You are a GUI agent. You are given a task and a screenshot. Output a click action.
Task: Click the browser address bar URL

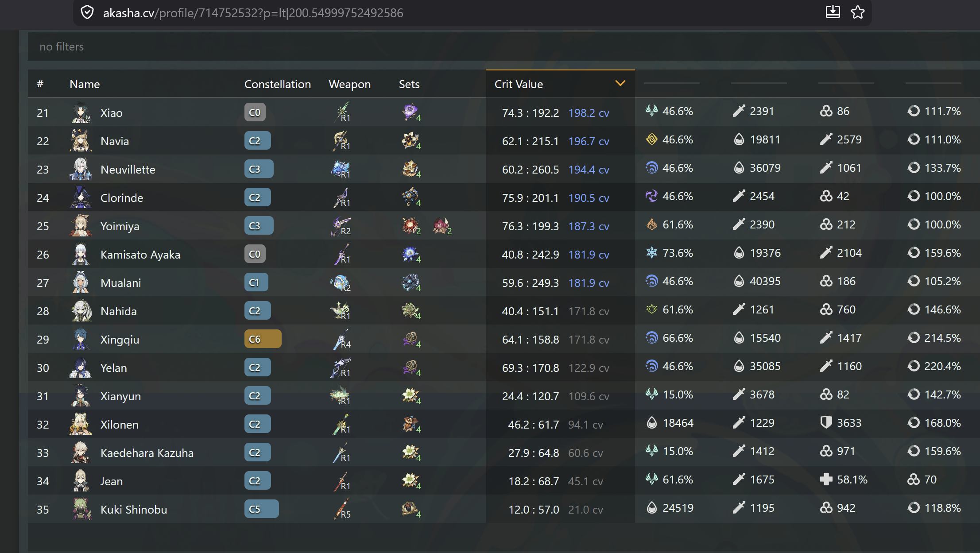[253, 13]
